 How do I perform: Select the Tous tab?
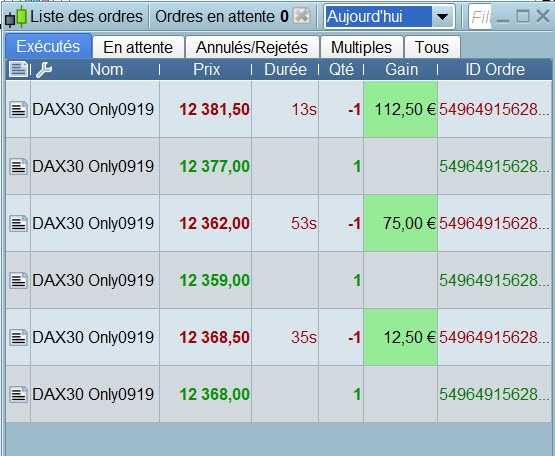(432, 47)
